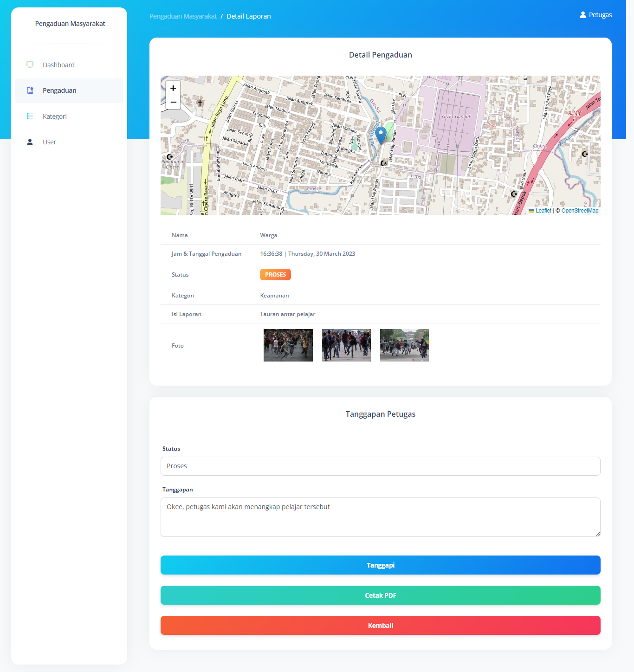Click the Pengaduan report icon in sidebar

click(30, 90)
